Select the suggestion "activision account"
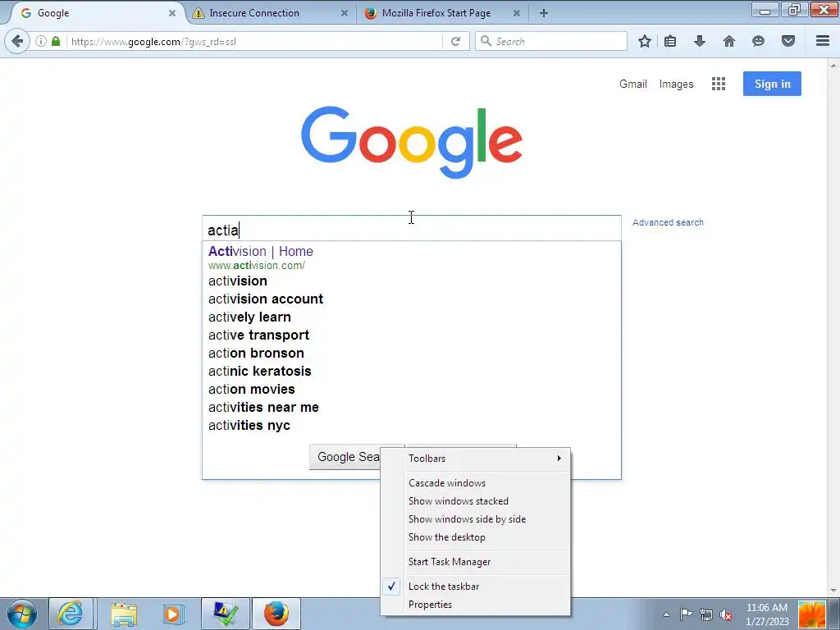 412,299
